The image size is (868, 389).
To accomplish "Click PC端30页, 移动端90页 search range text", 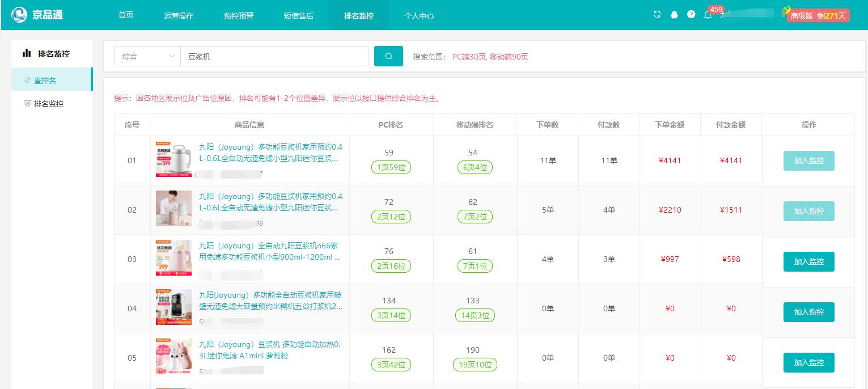I will 490,57.
